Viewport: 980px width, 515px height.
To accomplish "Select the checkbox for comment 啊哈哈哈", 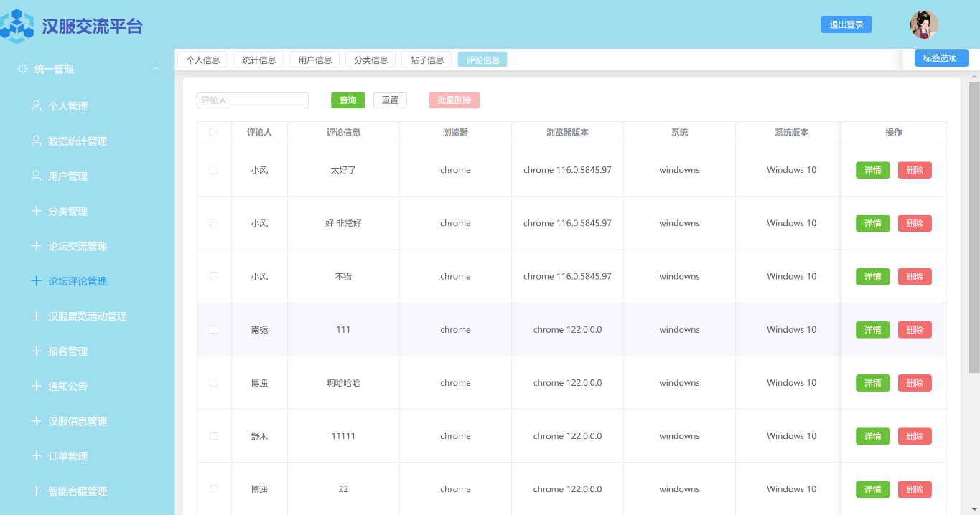I will tap(214, 382).
